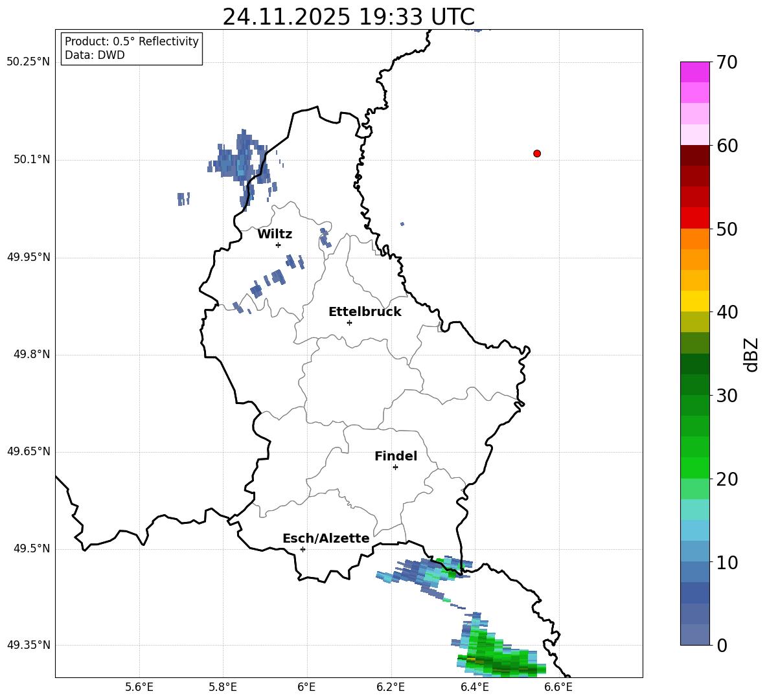Click the 20 colorbar tick label
Image resolution: width=767 pixels, height=700 pixels.
[727, 479]
